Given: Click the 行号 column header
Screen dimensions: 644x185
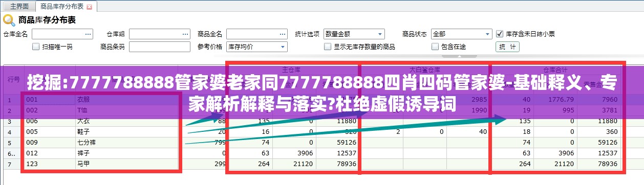Looking at the screenshot, I should pos(14,79).
